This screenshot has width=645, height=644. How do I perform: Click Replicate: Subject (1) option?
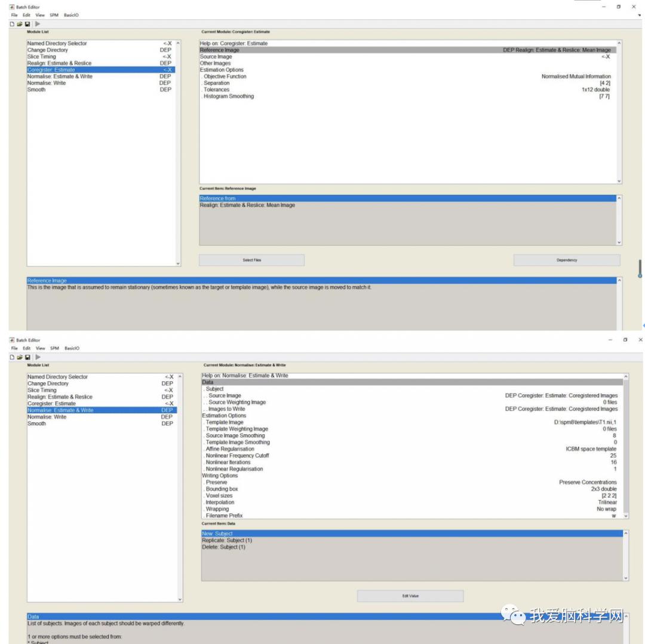click(412, 540)
